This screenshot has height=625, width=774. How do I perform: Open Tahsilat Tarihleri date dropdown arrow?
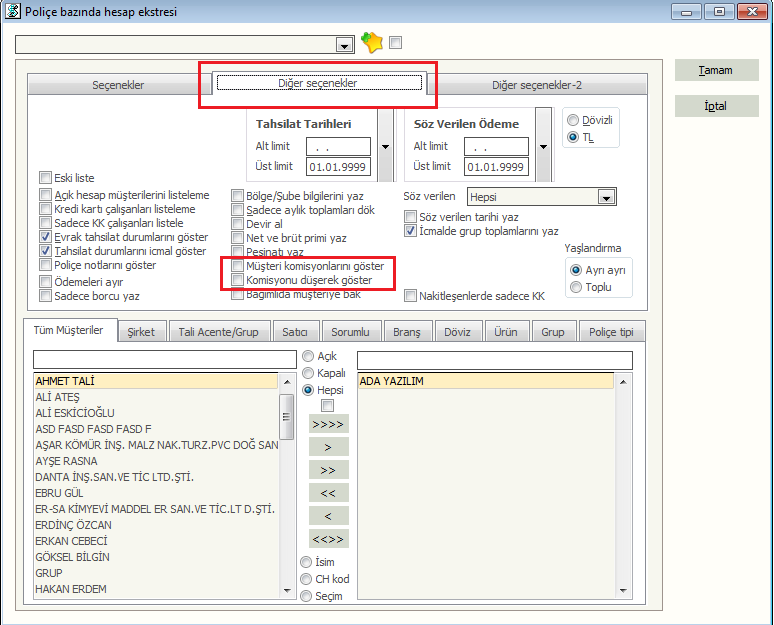[x=385, y=147]
